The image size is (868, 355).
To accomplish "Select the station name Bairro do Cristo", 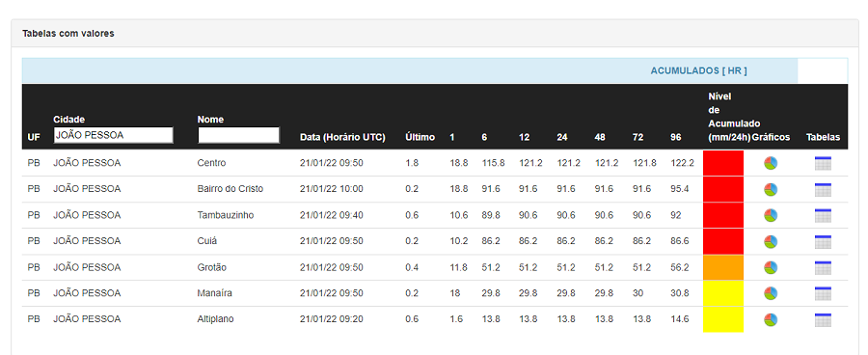I will pos(231,189).
